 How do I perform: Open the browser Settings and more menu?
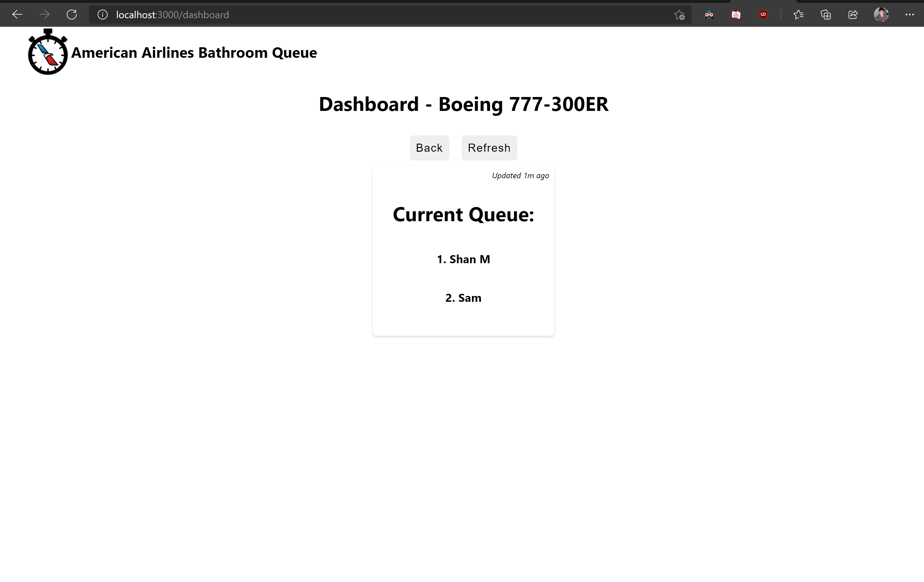pos(909,15)
